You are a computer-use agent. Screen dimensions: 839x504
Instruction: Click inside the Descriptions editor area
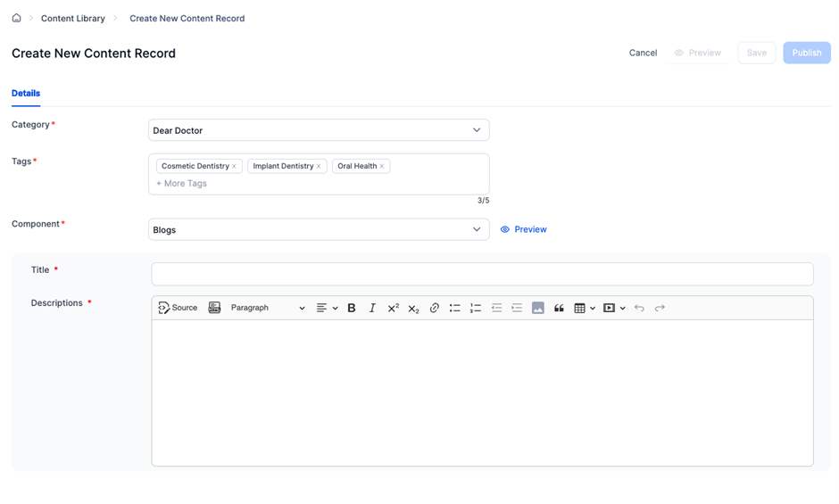click(x=482, y=392)
